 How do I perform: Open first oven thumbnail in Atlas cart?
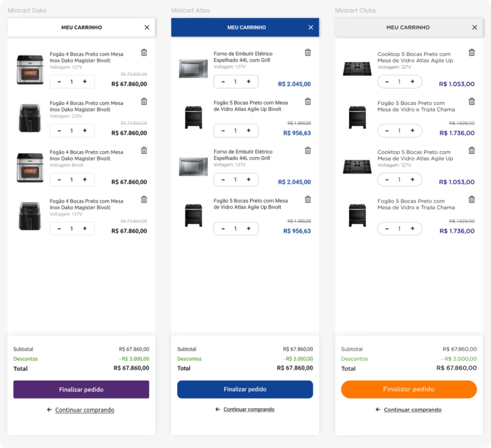[193, 69]
